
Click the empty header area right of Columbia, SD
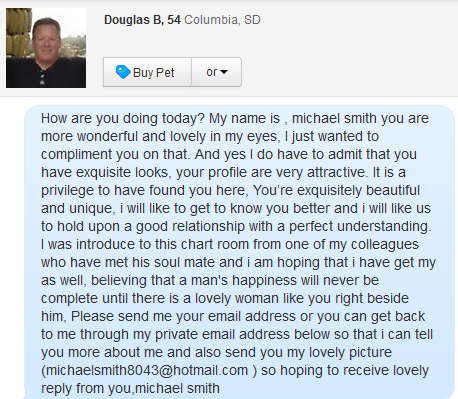pos(357,20)
